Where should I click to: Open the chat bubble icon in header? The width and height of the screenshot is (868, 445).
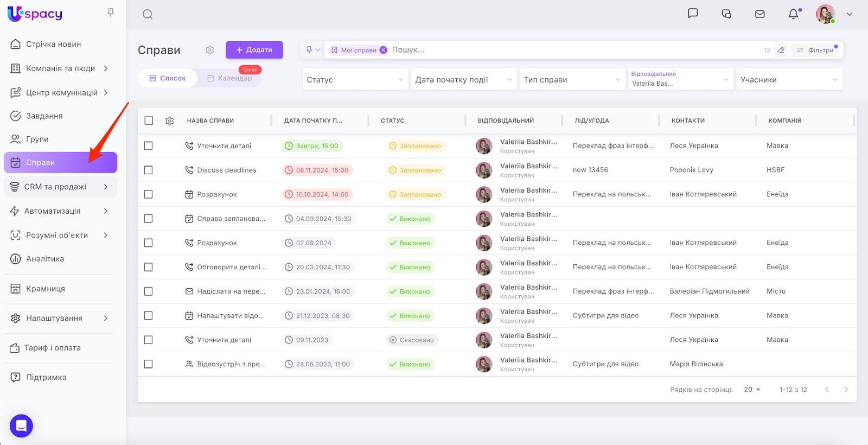tap(693, 14)
